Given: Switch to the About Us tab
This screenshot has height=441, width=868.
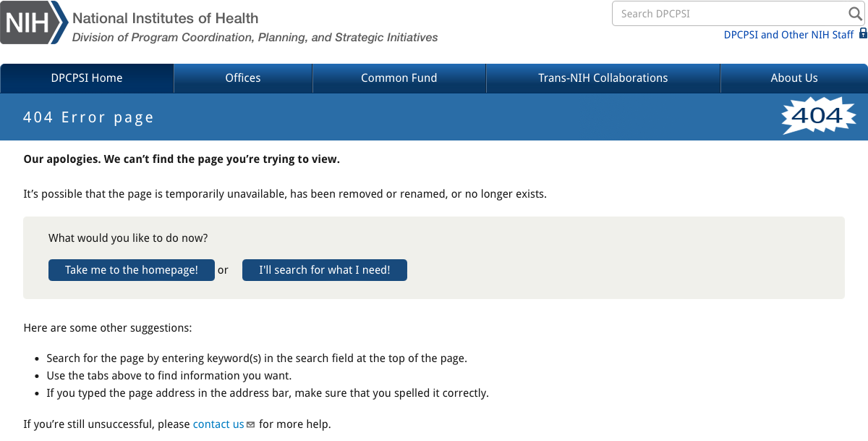Looking at the screenshot, I should tap(794, 78).
